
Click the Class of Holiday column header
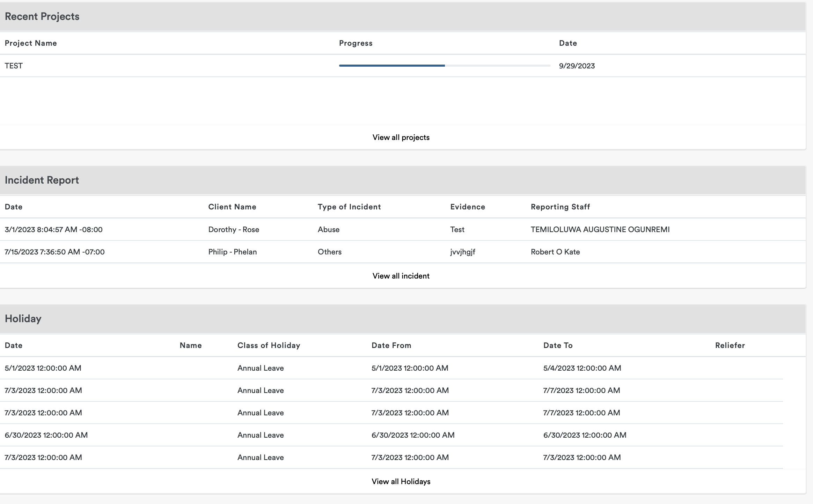tap(269, 346)
